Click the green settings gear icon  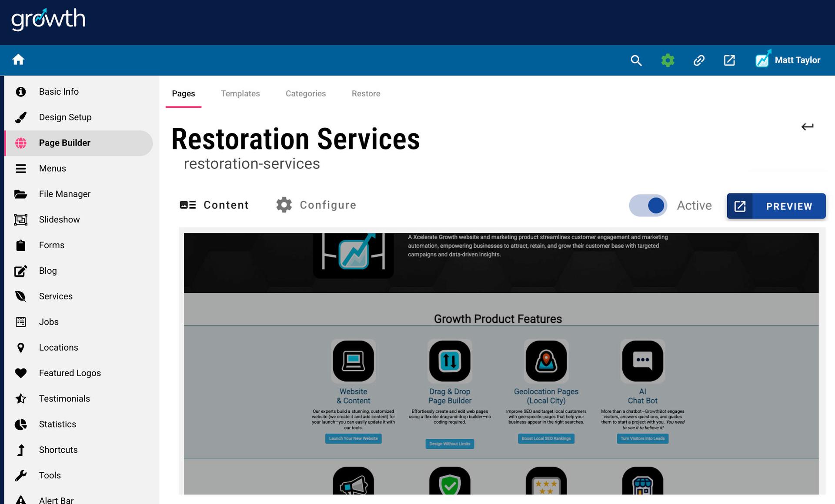[x=668, y=60]
